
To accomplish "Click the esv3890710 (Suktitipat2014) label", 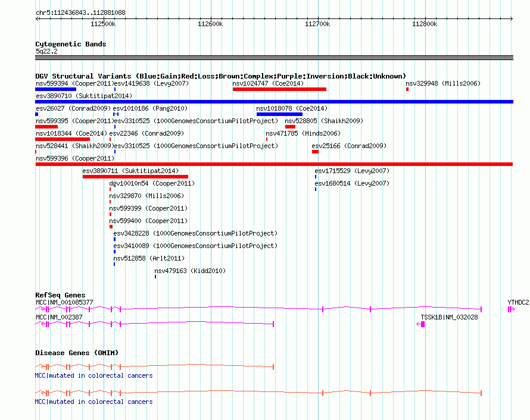I will [84, 96].
